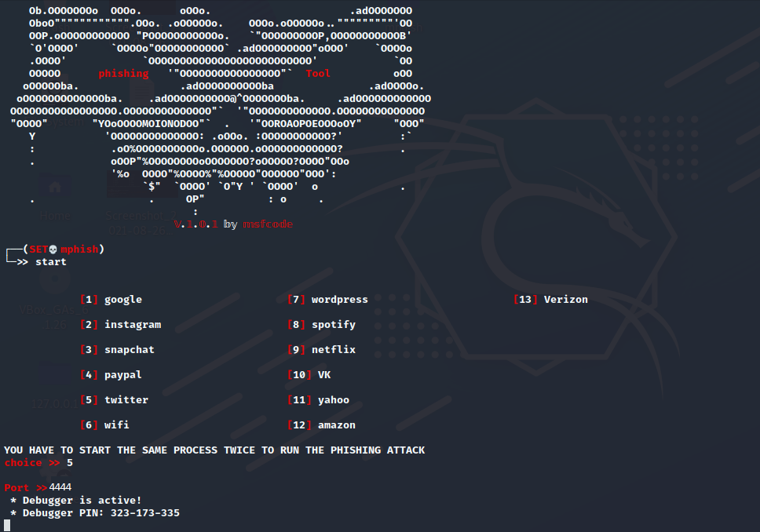760x532 pixels.
Task: Click the red "phishing" banner word
Action: [x=123, y=74]
